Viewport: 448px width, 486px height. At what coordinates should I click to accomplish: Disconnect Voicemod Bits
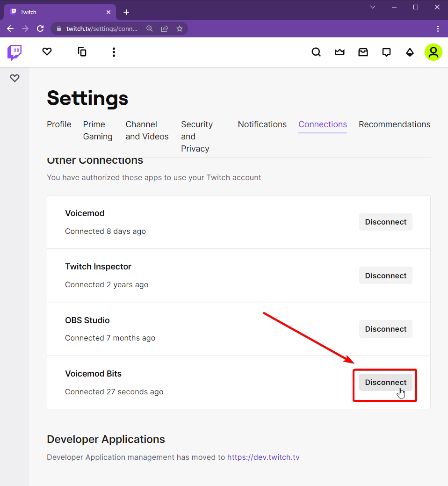point(385,382)
